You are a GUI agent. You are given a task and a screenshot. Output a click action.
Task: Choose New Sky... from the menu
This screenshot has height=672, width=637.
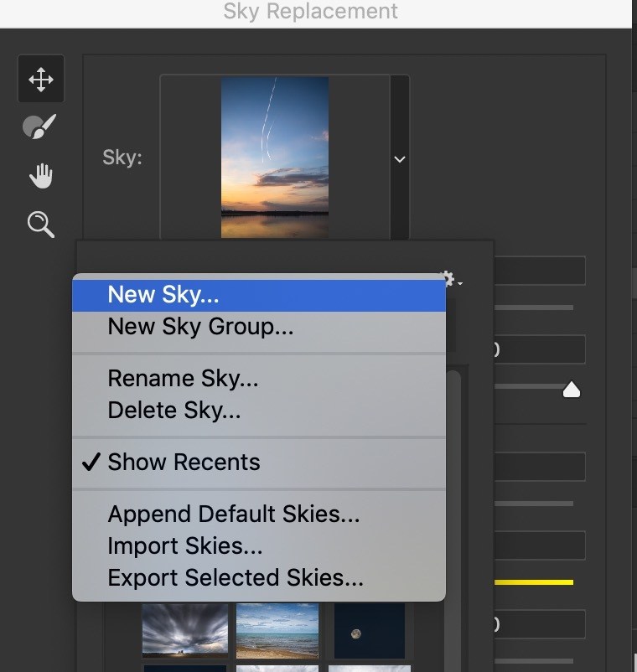pyautogui.click(x=163, y=294)
